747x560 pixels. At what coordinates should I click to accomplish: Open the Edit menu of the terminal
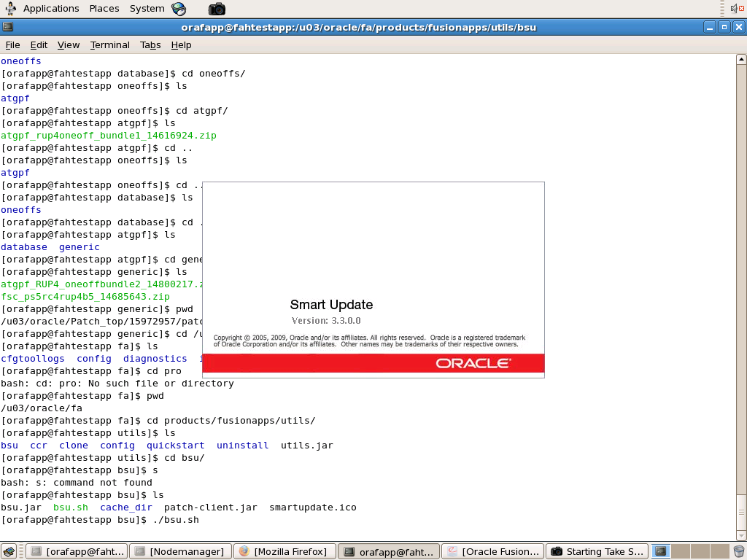coord(38,44)
